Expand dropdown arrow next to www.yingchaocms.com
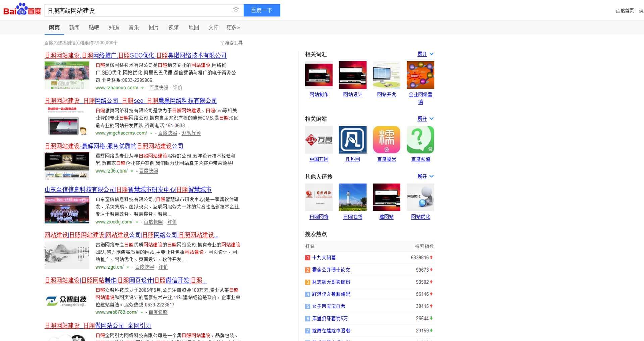The width and height of the screenshot is (644, 341). point(151,133)
